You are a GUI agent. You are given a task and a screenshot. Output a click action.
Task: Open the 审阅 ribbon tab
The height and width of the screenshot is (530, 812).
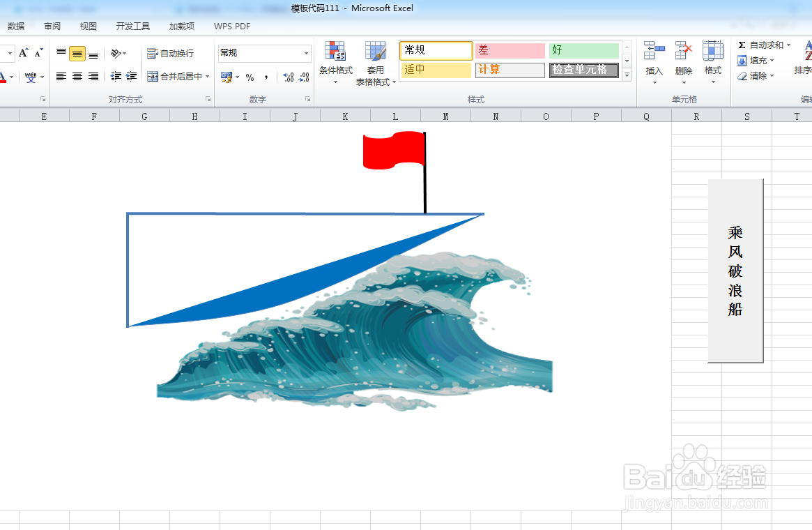coord(52,26)
